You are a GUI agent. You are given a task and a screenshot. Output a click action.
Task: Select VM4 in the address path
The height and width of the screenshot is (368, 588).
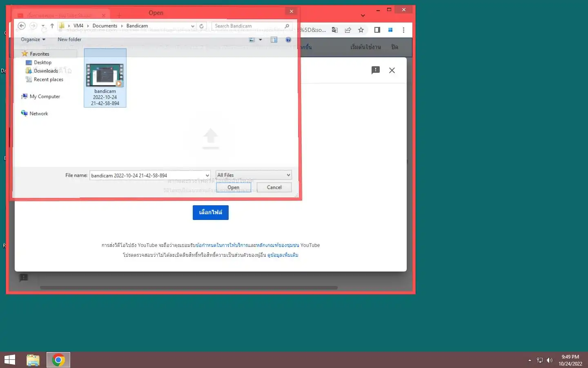pyautogui.click(x=78, y=26)
